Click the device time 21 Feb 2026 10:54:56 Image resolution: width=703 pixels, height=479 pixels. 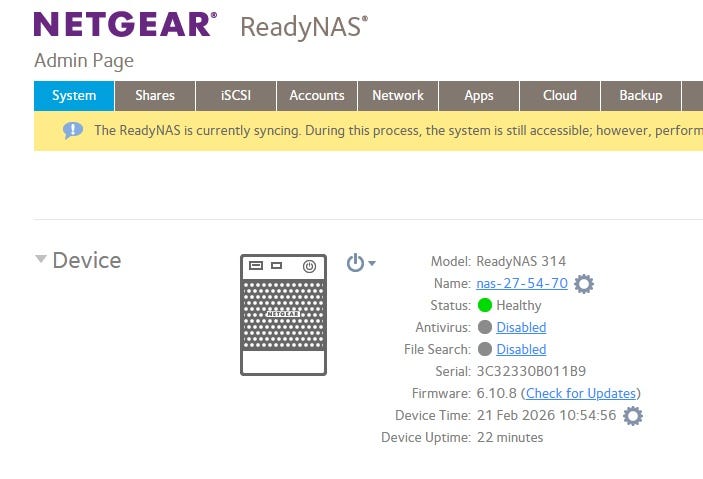546,415
